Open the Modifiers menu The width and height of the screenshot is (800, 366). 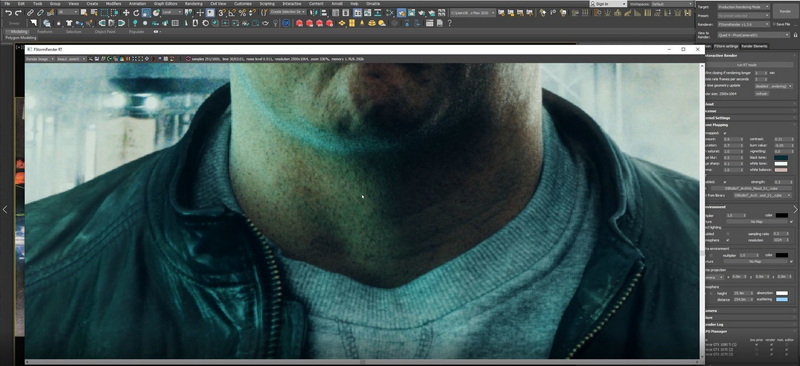[113, 4]
